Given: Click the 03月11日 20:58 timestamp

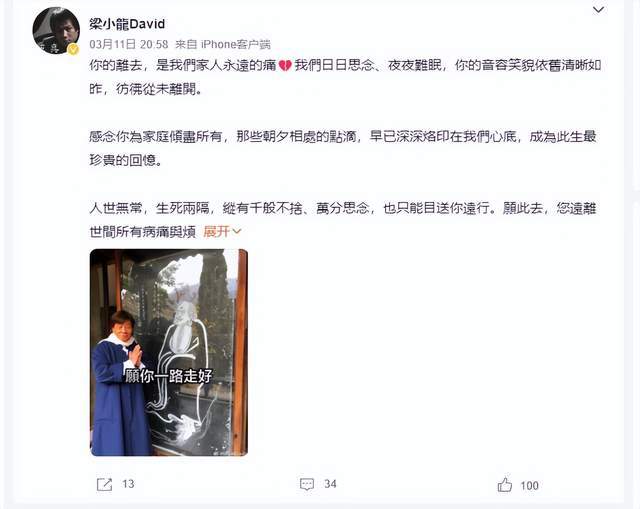Looking at the screenshot, I should pyautogui.click(x=129, y=44).
